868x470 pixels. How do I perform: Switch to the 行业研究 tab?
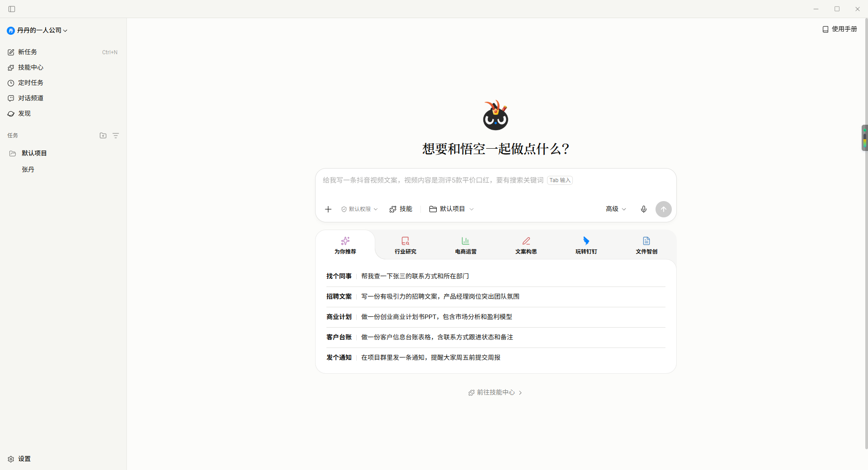click(406, 245)
